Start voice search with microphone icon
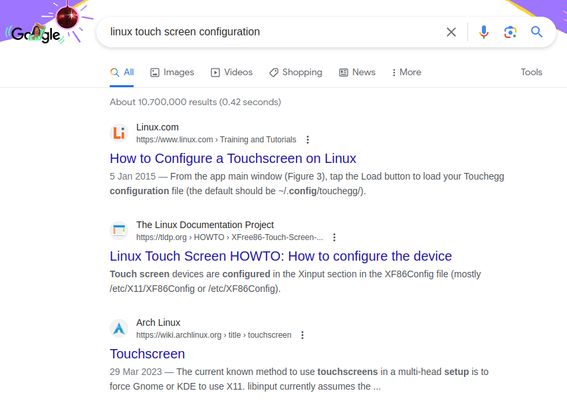This screenshot has height=407, width=567. pyautogui.click(x=483, y=32)
